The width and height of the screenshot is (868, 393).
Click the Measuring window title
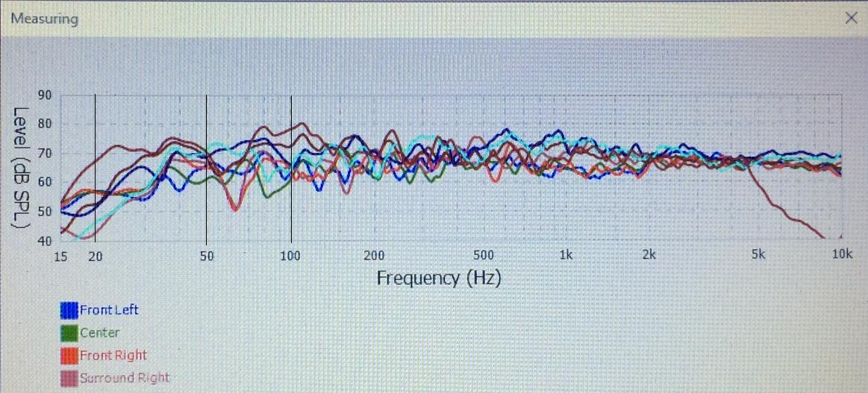pos(44,19)
